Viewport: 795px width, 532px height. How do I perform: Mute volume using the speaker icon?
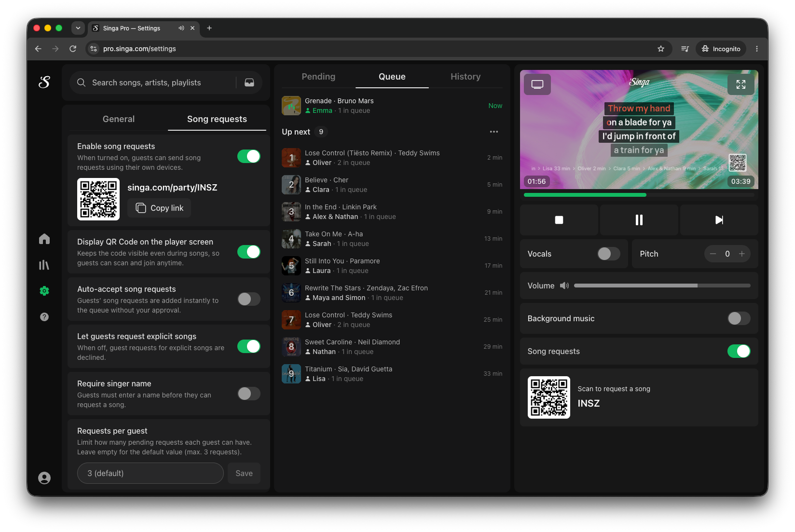click(564, 286)
